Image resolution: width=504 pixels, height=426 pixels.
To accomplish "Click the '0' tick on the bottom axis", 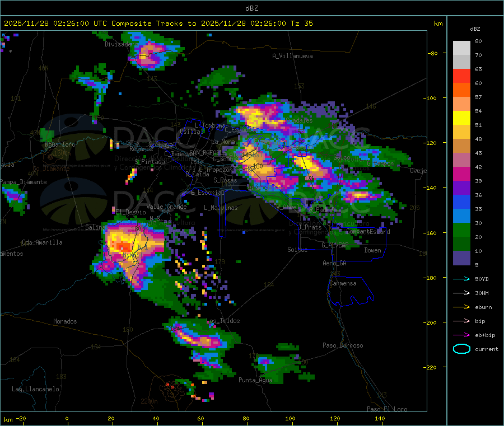I will tap(67, 418).
